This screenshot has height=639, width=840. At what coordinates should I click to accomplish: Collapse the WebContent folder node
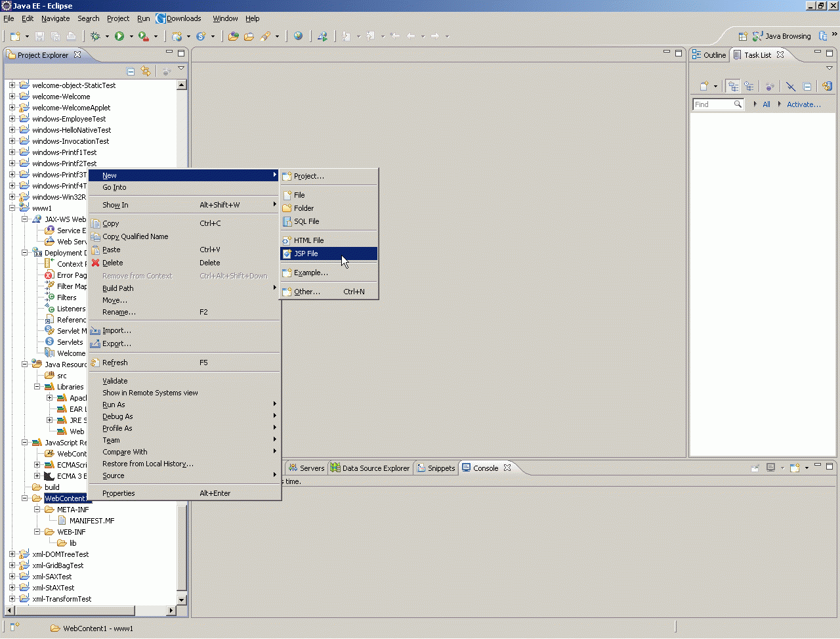pos(24,498)
